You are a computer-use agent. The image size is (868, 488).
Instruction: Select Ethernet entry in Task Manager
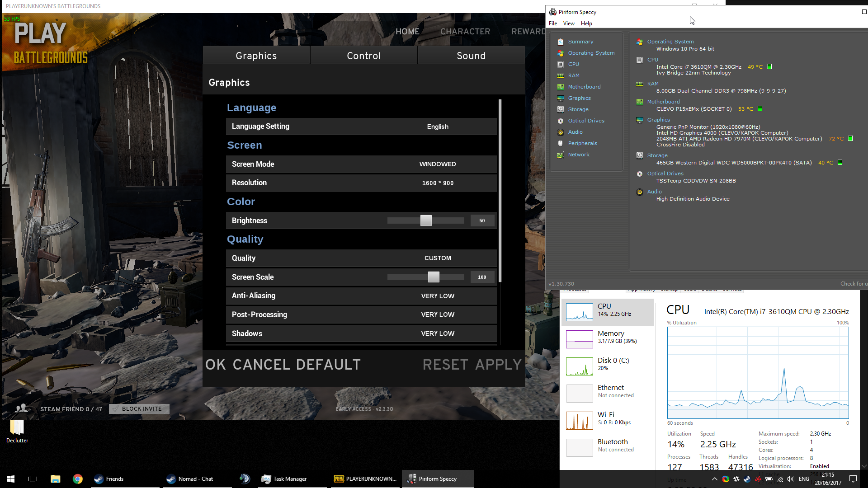click(607, 393)
